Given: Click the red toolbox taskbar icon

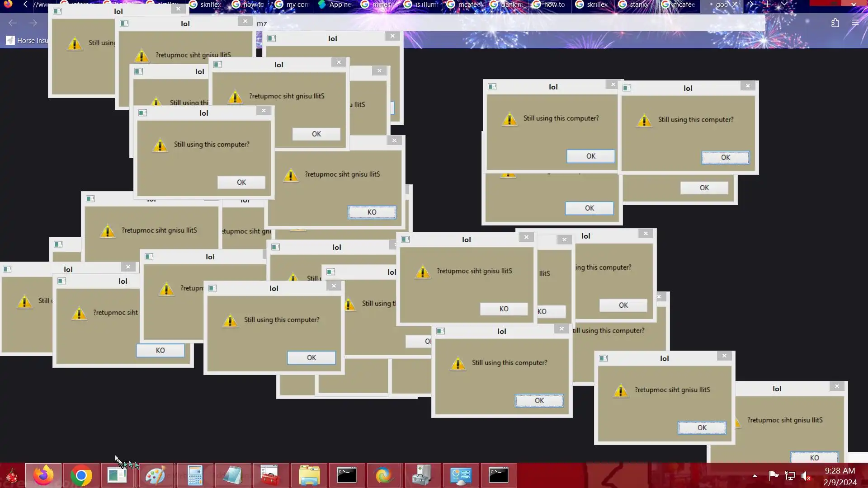Looking at the screenshot, I should click(270, 475).
